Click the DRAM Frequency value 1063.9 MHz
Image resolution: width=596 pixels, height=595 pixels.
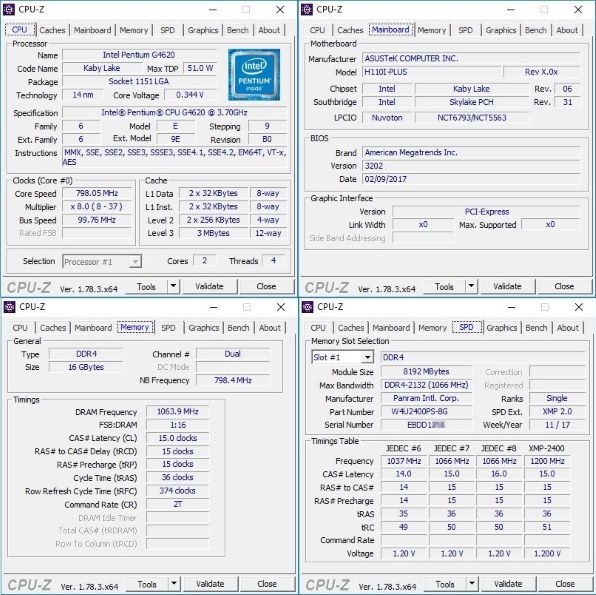tap(178, 411)
